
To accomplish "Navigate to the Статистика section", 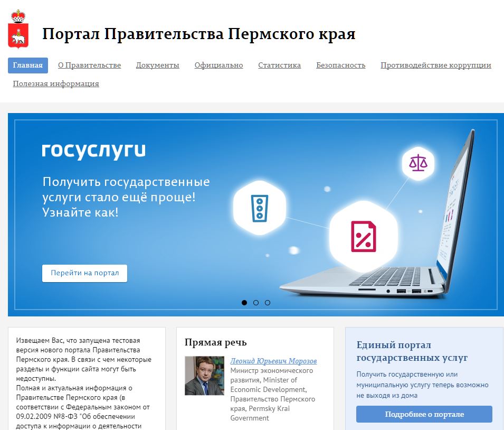I will click(279, 66).
